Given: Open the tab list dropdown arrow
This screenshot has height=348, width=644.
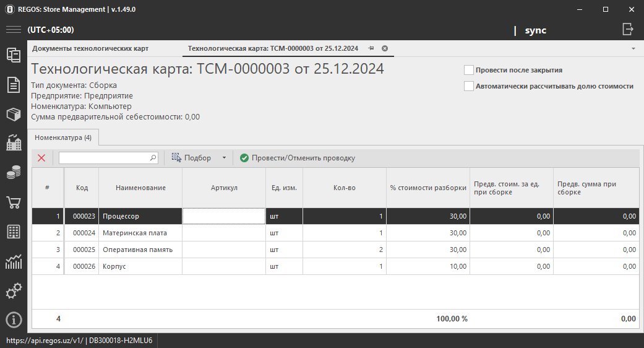Looking at the screenshot, I should [633, 48].
